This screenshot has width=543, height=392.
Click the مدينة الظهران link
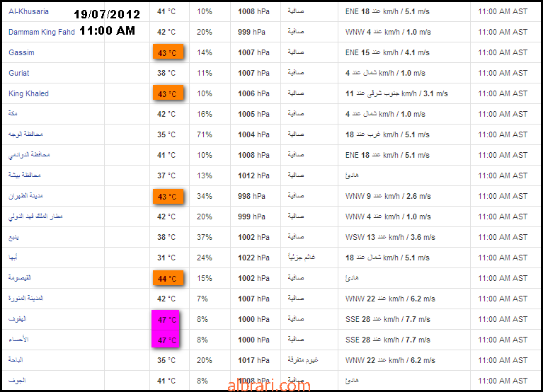point(25,195)
